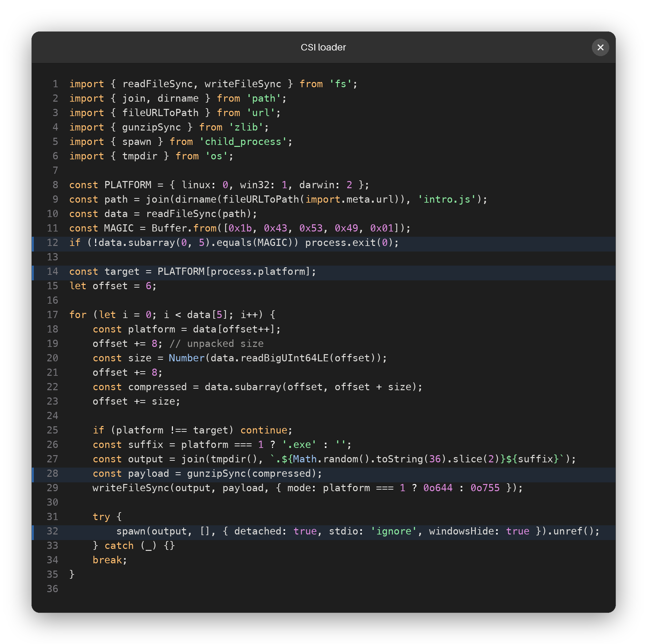Click line number 32 in gutter
This screenshot has width=647, height=644.
[x=52, y=531]
